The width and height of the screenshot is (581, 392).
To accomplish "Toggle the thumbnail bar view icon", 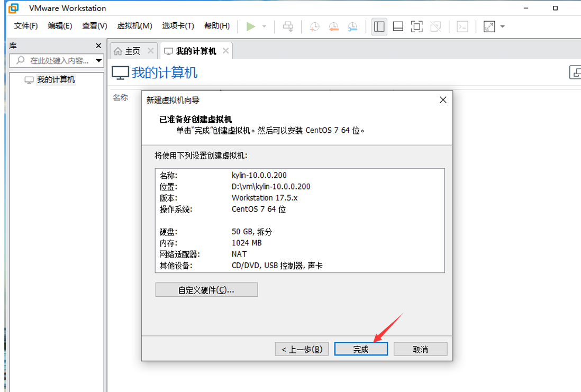I will (x=398, y=26).
